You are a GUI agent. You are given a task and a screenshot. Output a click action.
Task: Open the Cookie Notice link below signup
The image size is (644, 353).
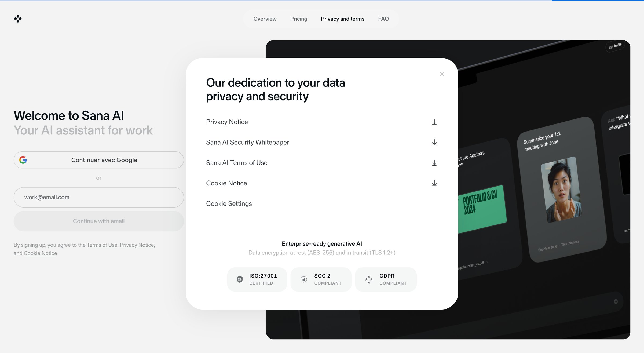click(x=40, y=253)
